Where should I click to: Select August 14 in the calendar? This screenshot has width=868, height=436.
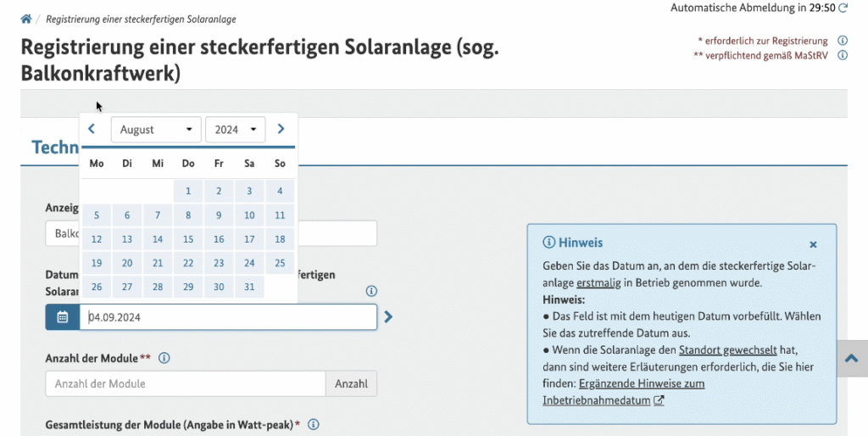158,238
